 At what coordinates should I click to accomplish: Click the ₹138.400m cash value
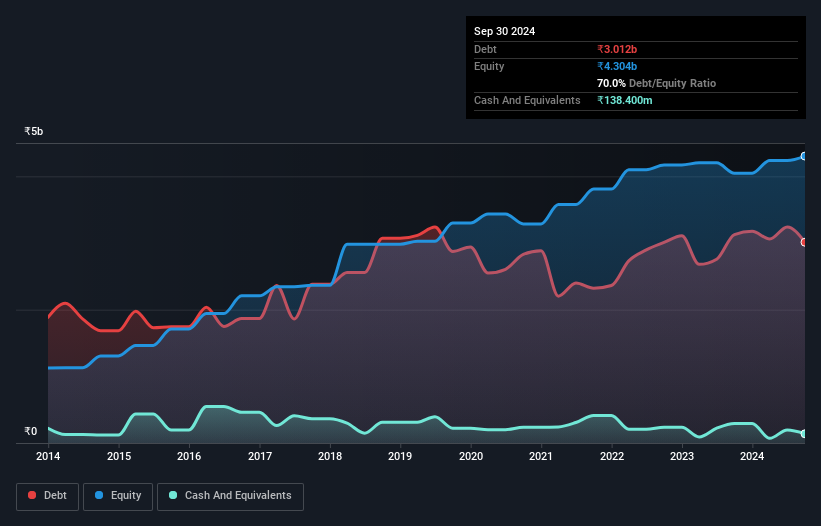tap(625, 100)
